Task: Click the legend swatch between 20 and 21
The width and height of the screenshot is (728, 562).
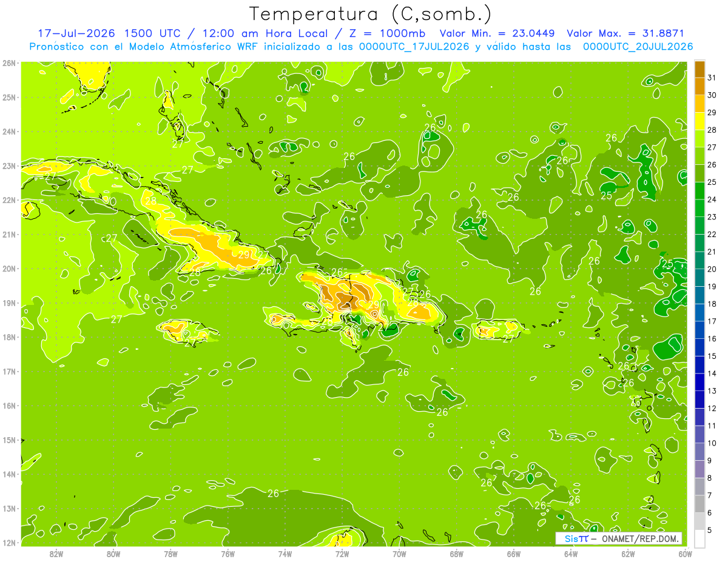Action: point(700,259)
